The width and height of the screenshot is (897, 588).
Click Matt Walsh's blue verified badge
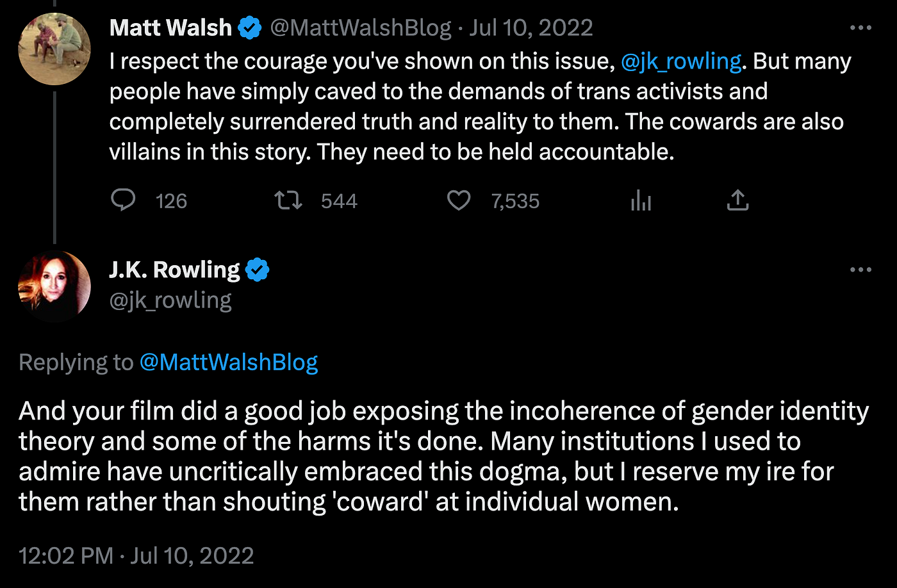click(250, 28)
